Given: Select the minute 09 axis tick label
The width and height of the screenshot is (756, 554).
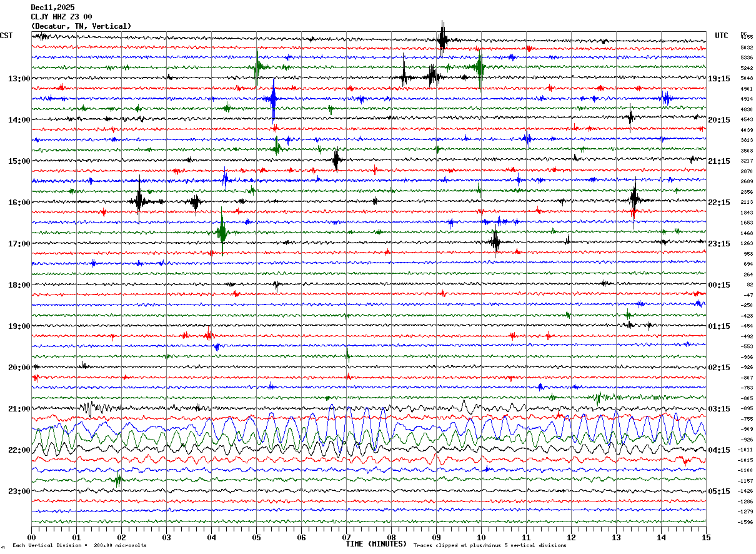Looking at the screenshot, I should click(x=436, y=538).
